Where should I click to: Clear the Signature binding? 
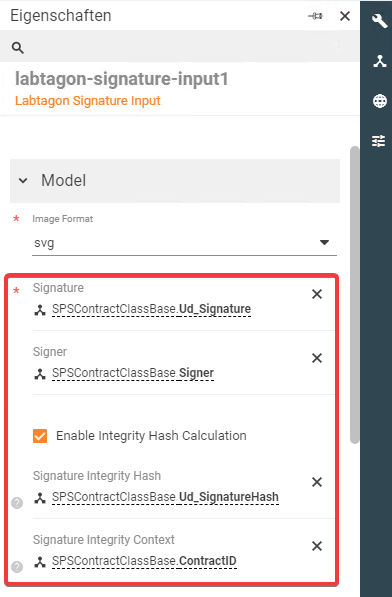tap(317, 294)
